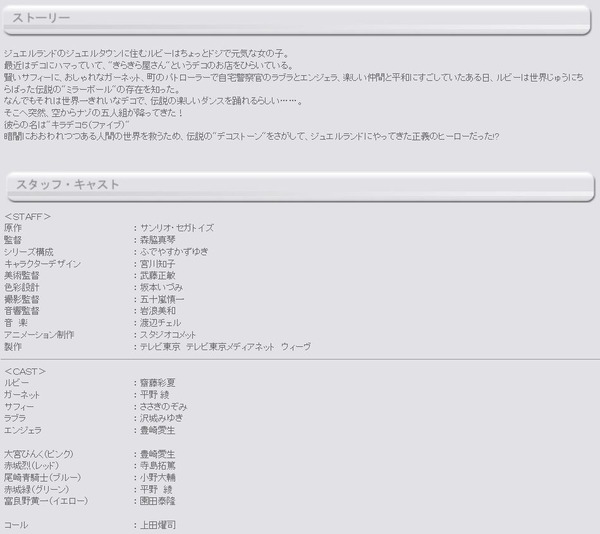600x534 pixels.
Task: Click the エンジェラ character label
Action: click(23, 430)
